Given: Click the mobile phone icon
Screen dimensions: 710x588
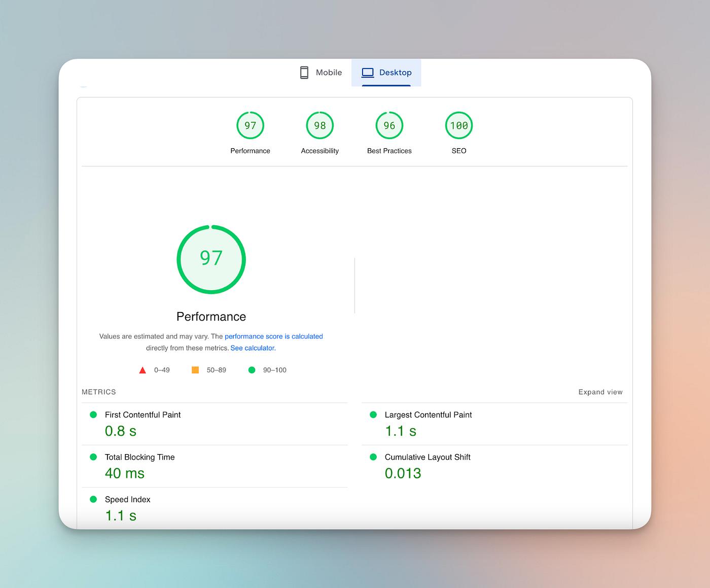Looking at the screenshot, I should pyautogui.click(x=304, y=73).
